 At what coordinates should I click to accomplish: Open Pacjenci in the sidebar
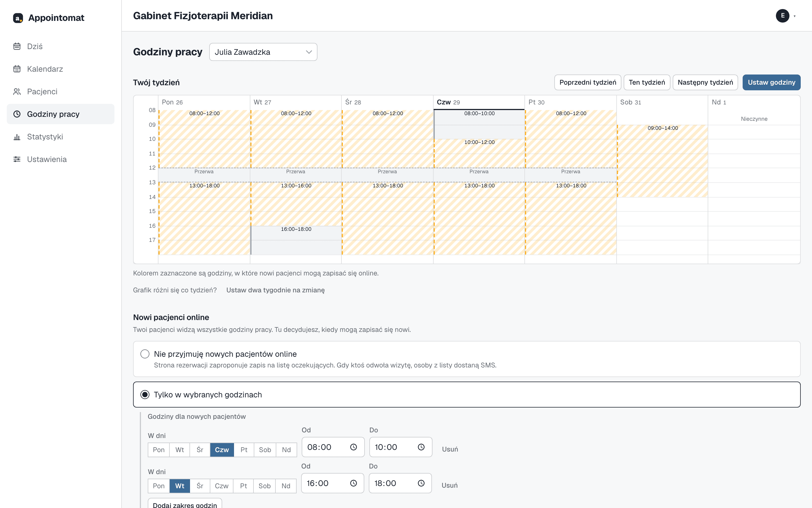coord(60,91)
